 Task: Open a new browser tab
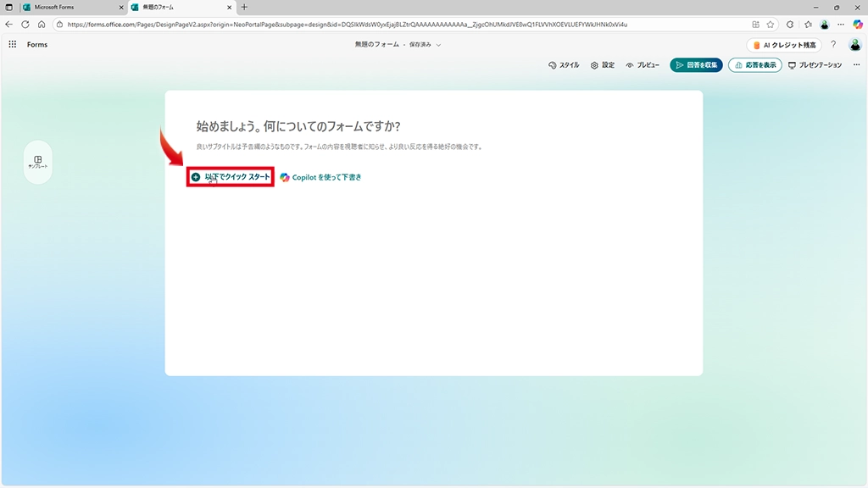point(244,7)
